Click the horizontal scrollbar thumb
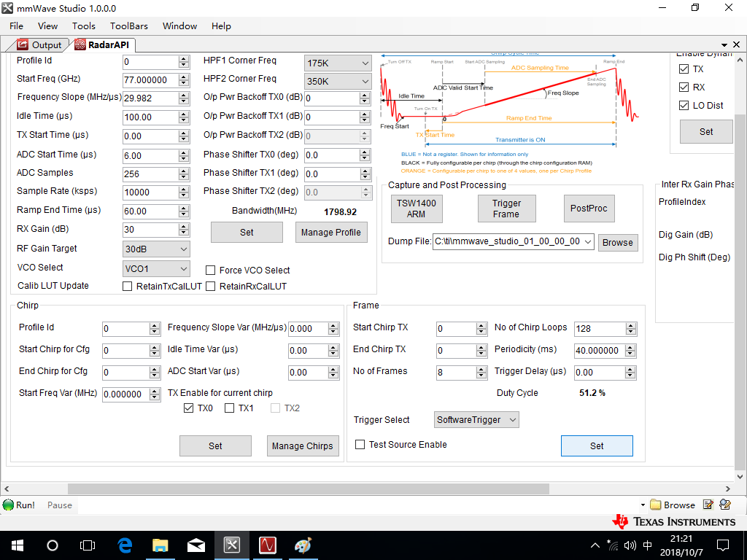Screen dimensions: 747x560 click(309, 489)
